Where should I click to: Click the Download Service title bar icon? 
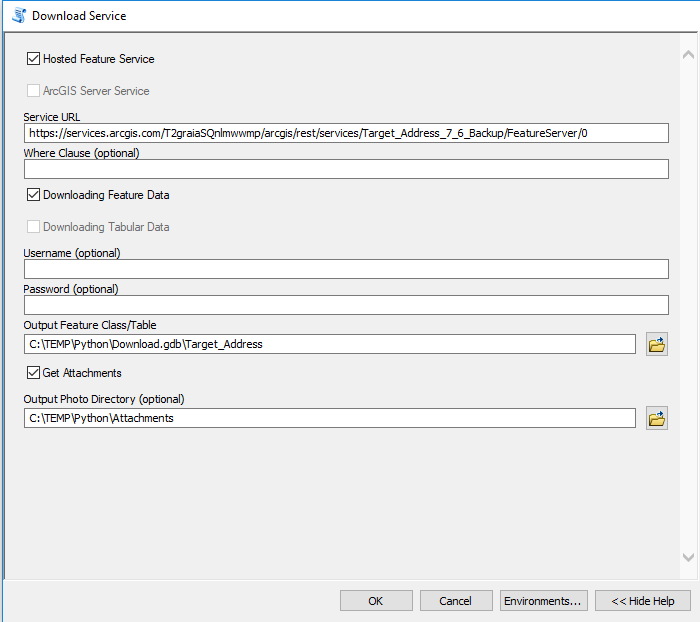[x=18, y=16]
